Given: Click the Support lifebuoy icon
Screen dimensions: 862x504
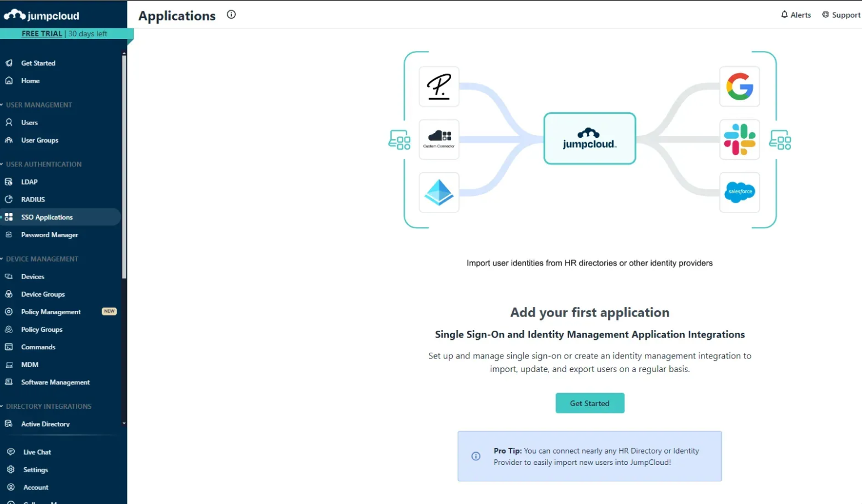Looking at the screenshot, I should click(x=826, y=15).
